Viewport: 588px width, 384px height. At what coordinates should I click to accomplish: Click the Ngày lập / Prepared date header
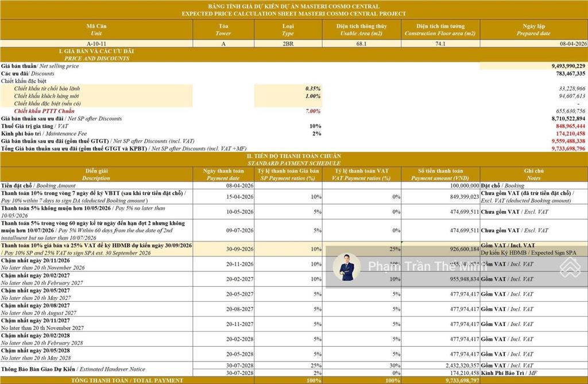pos(533,30)
